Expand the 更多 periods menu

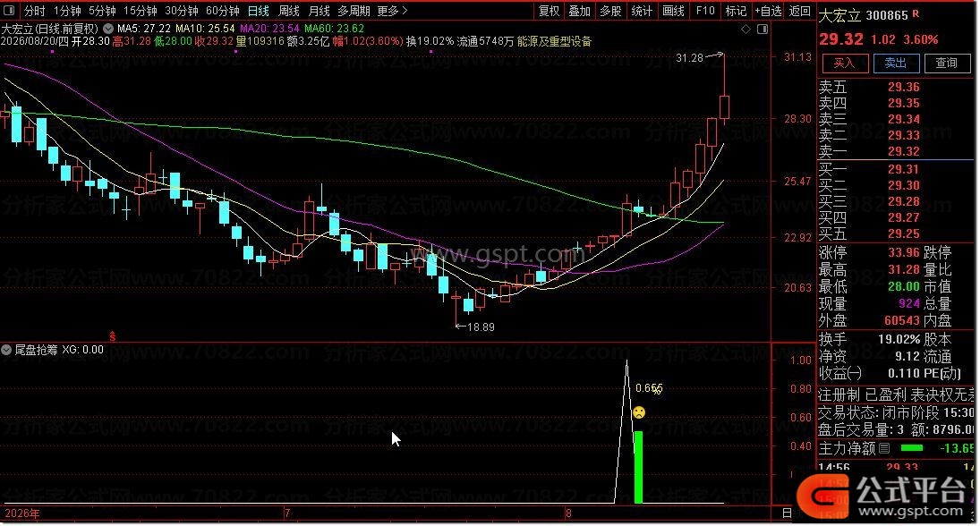(392, 11)
